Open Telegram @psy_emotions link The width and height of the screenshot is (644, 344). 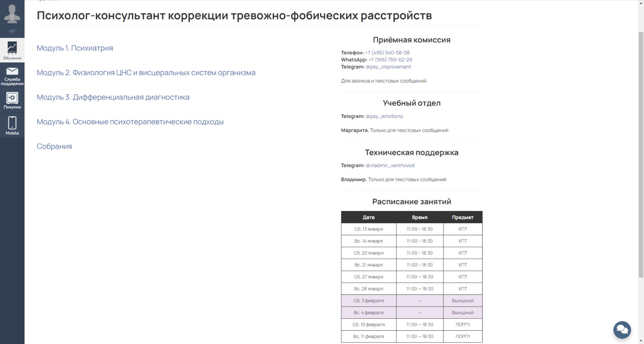click(x=384, y=116)
